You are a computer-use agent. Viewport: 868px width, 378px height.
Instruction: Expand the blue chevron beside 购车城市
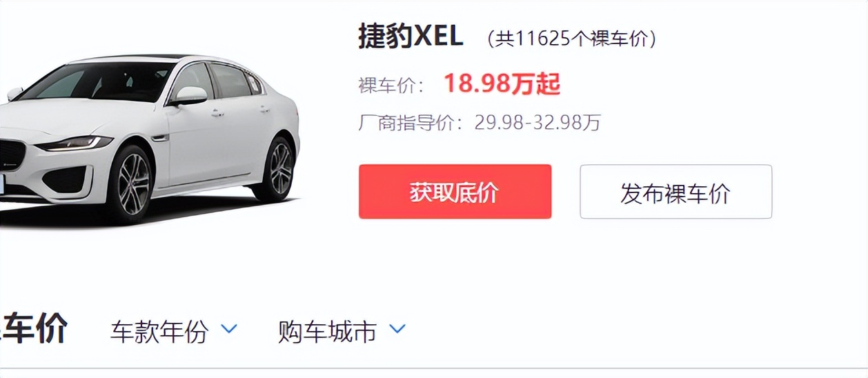397,329
